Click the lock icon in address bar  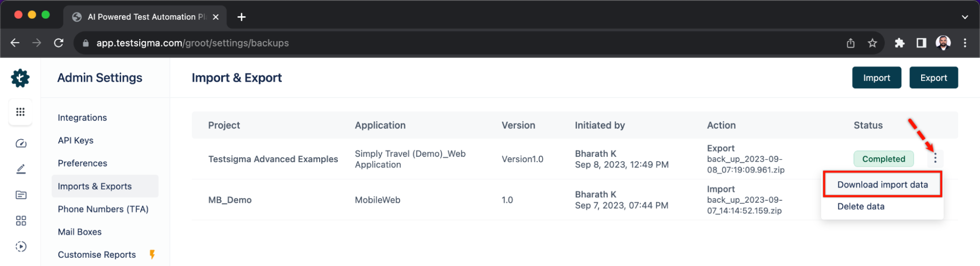[x=86, y=43]
